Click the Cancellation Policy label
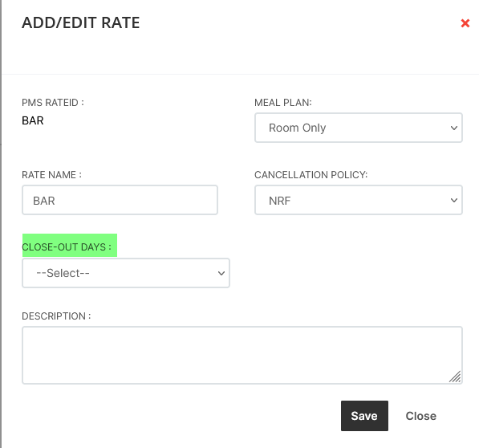479x448 pixels. (311, 175)
